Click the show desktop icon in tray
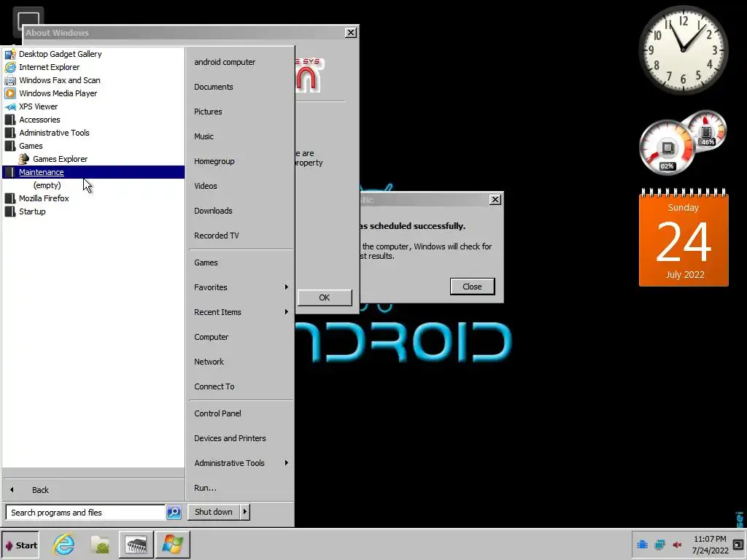The height and width of the screenshot is (560, 747). [x=740, y=545]
